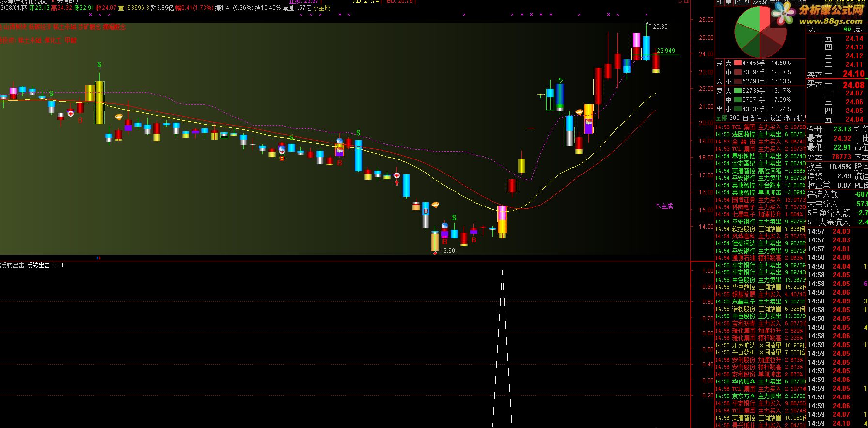Click the large buy order color swatch (47455手)
The width and height of the screenshot is (868, 428).
click(738, 63)
